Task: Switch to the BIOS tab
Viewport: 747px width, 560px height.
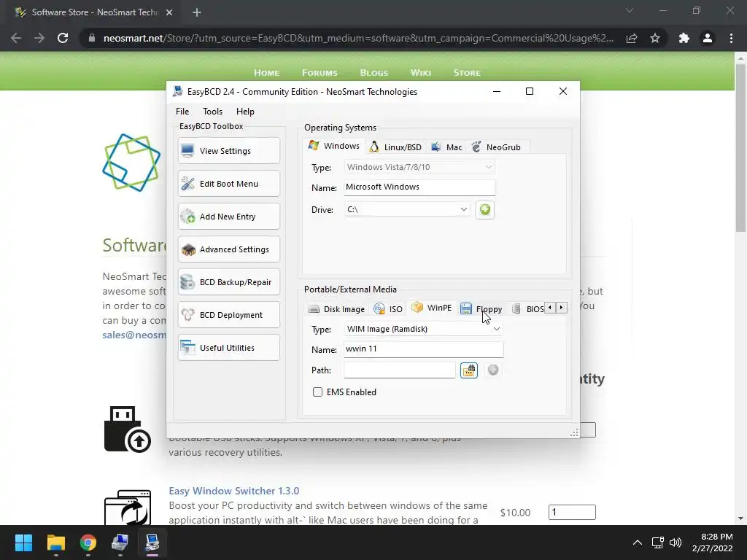Action: tap(528, 309)
